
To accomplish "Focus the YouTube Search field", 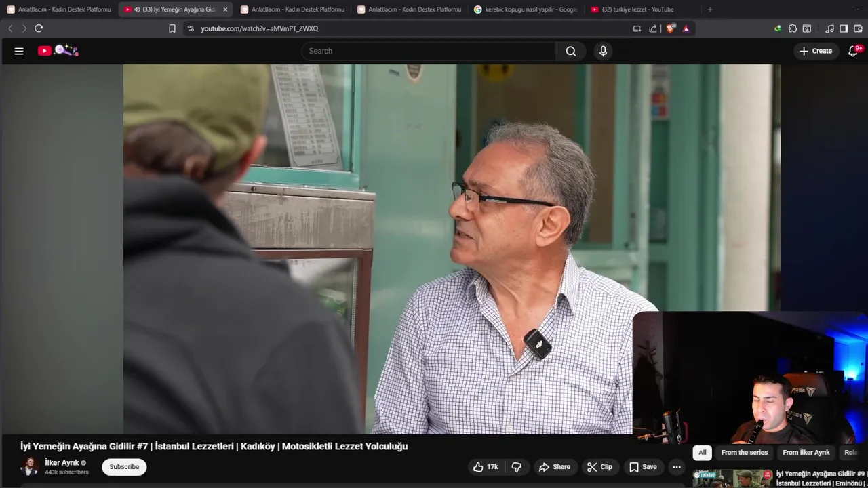I will coord(429,51).
